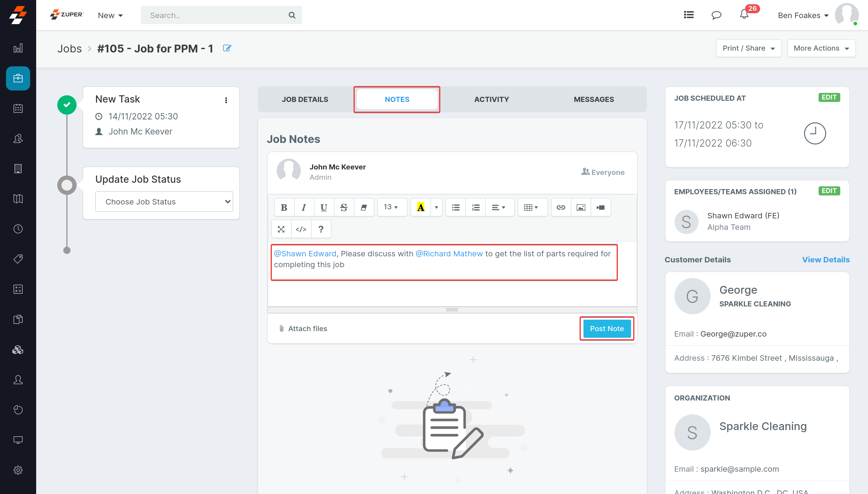The width and height of the screenshot is (868, 494).
Task: Open the chat messages icon in header
Action: pos(716,15)
